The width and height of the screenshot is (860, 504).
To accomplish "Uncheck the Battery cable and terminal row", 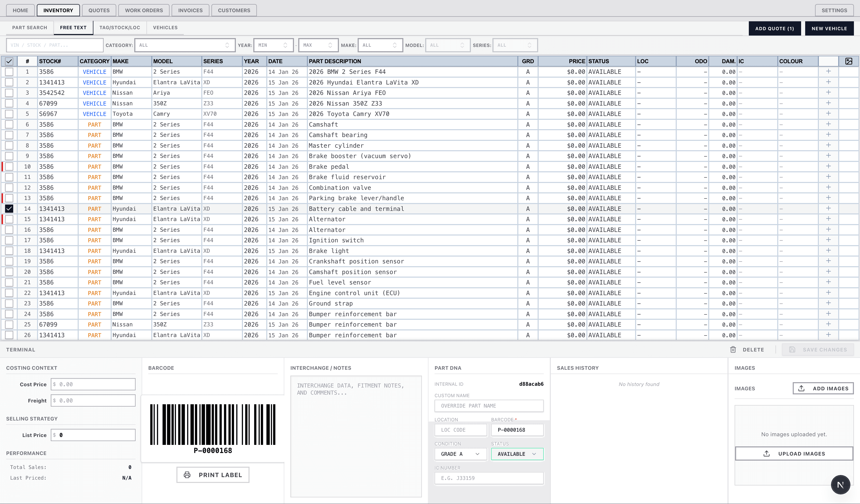I will (x=9, y=209).
